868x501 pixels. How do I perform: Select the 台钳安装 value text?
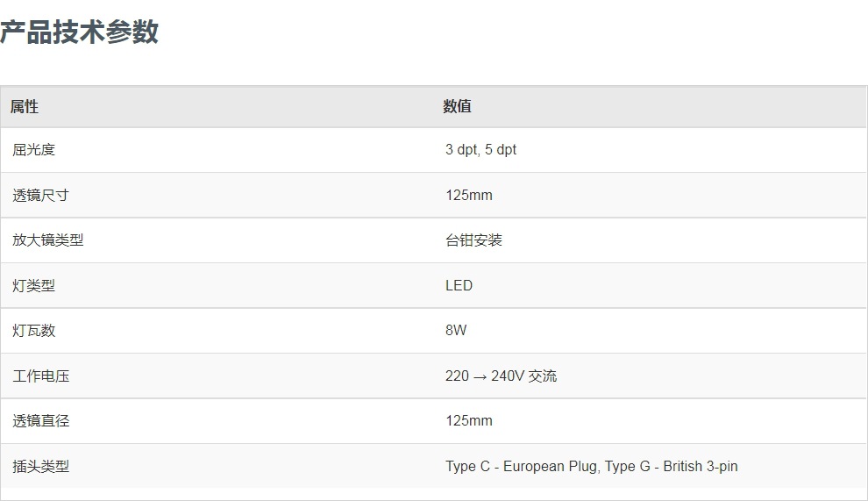pos(473,240)
